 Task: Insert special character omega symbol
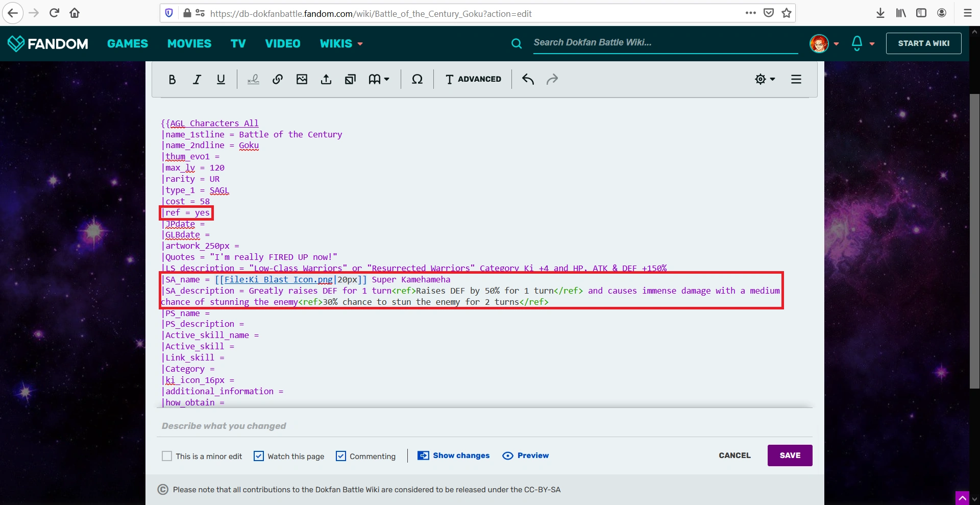(x=417, y=79)
